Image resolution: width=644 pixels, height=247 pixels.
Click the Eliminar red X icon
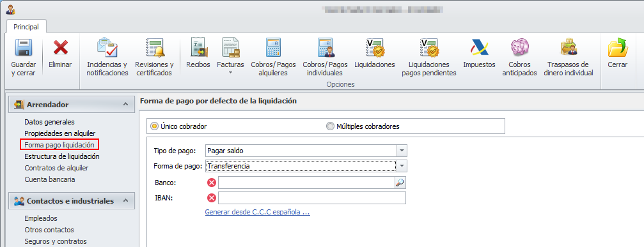60,47
